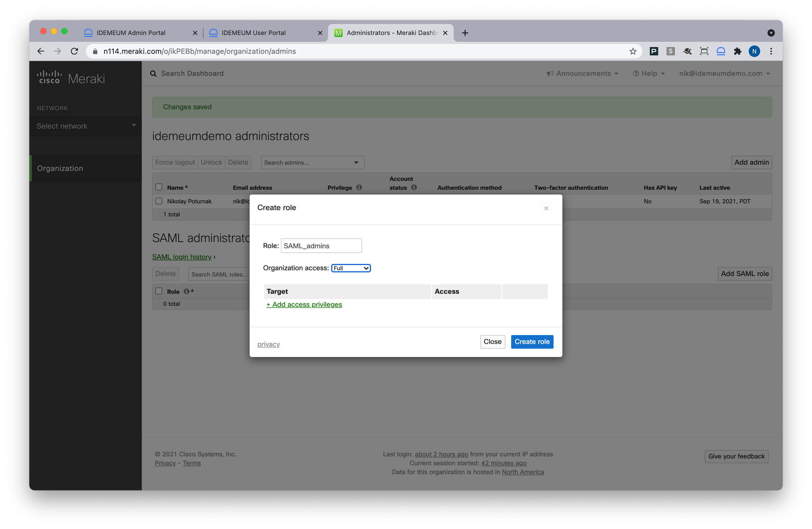This screenshot has width=812, height=529.
Task: Open the Organization sidebar menu
Action: tap(86, 168)
